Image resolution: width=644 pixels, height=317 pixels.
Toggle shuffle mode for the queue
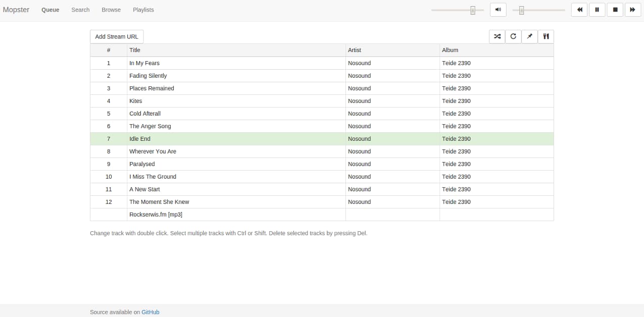pyautogui.click(x=497, y=36)
